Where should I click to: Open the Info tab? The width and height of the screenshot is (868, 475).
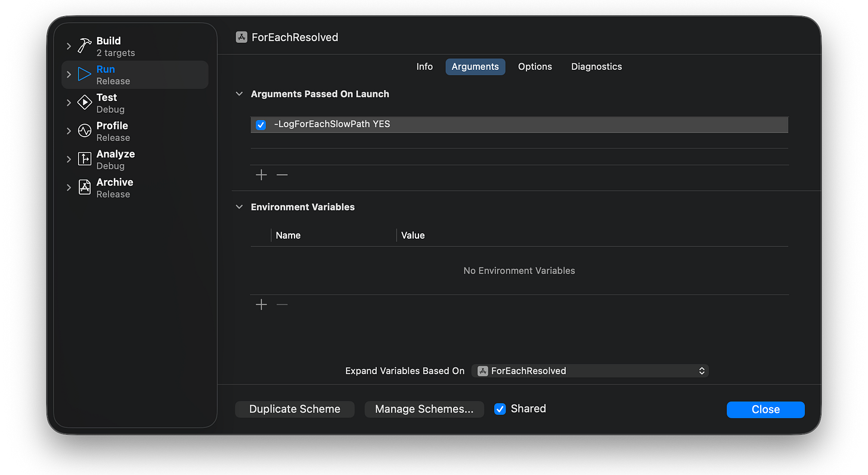[x=424, y=67]
